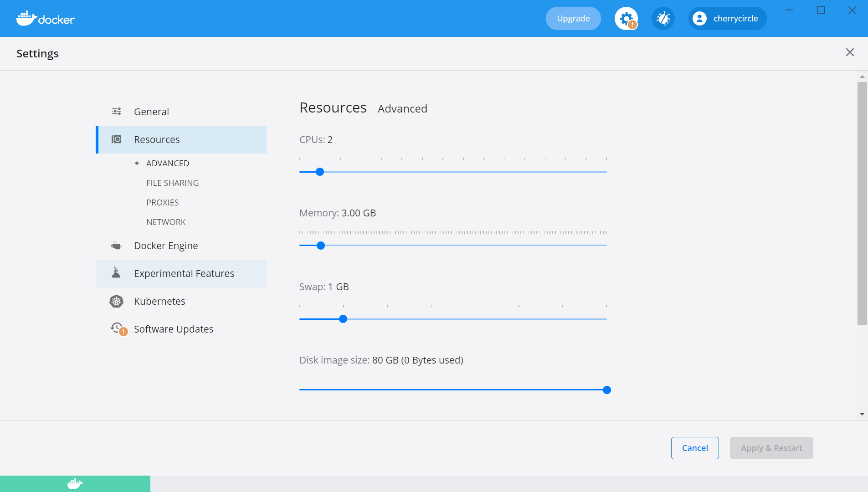Click the Disk image size slider handle
Image resolution: width=868 pixels, height=492 pixels.
(606, 389)
